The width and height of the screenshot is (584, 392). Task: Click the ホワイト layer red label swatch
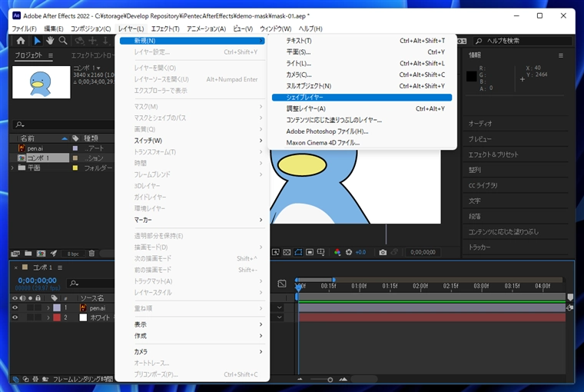click(57, 317)
